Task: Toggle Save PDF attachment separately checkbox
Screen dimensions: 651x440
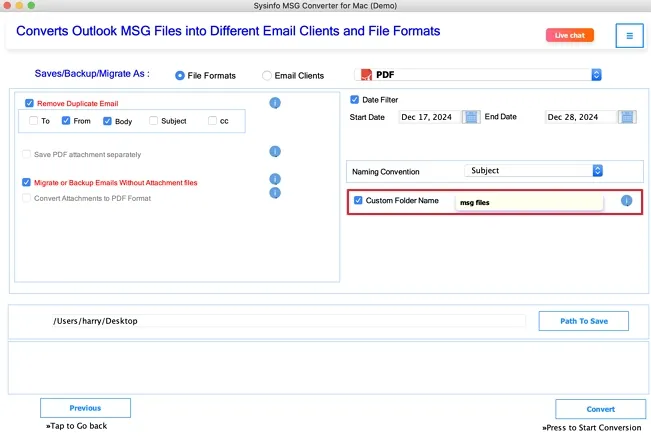Action: click(x=26, y=154)
